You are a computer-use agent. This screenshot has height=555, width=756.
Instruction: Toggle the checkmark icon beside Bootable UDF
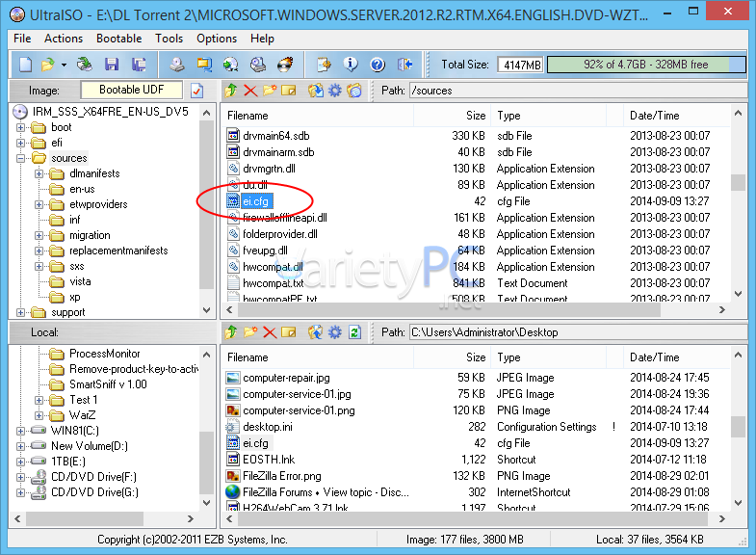coord(197,91)
